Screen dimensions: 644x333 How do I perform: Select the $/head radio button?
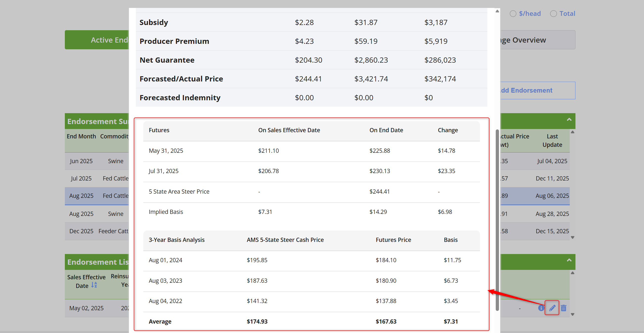coord(513,14)
